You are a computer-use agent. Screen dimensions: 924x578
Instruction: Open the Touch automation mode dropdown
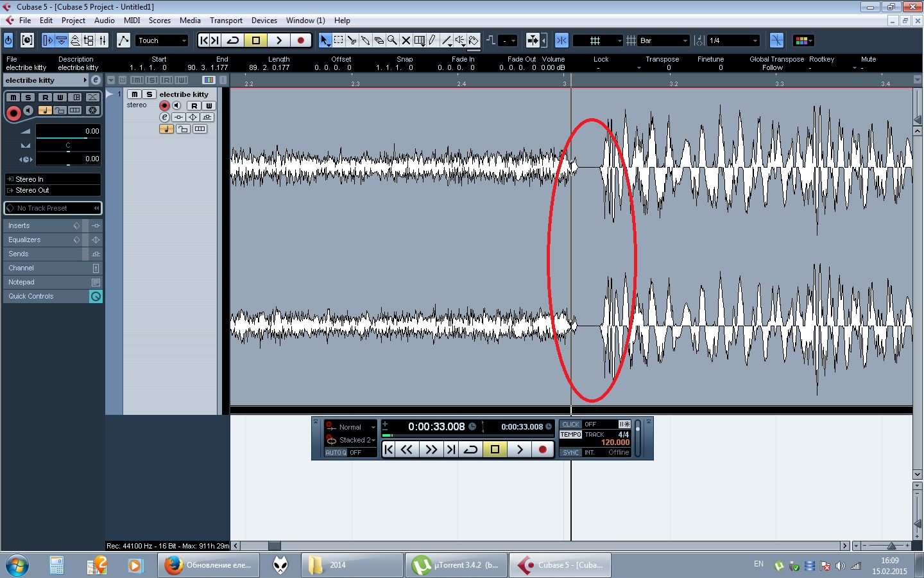(162, 40)
